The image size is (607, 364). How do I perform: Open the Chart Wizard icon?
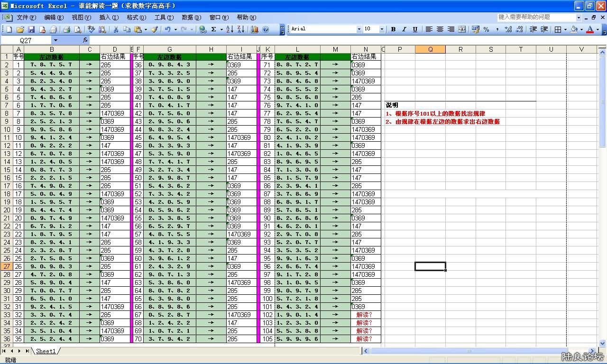255,29
